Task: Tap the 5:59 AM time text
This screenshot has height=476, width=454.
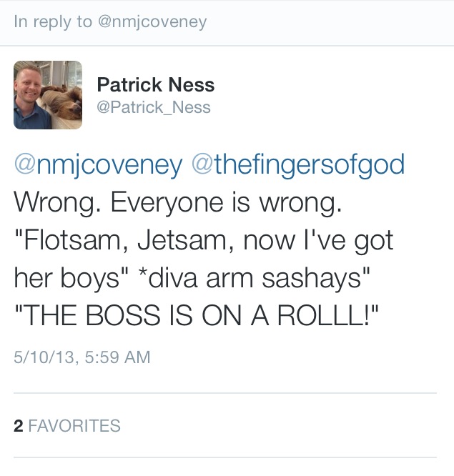Action: pos(117,357)
